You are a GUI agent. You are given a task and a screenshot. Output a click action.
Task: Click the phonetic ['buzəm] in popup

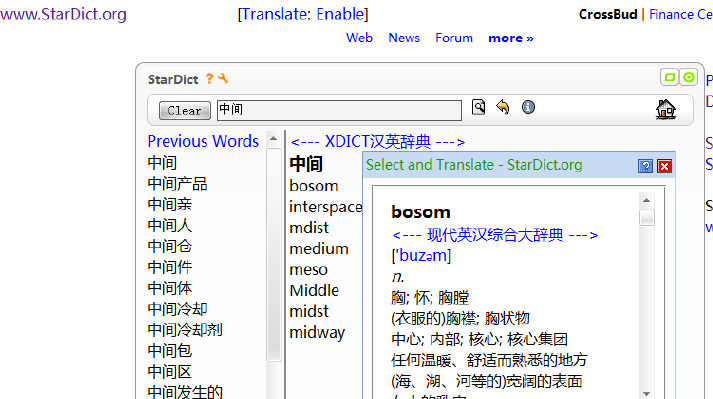click(421, 256)
